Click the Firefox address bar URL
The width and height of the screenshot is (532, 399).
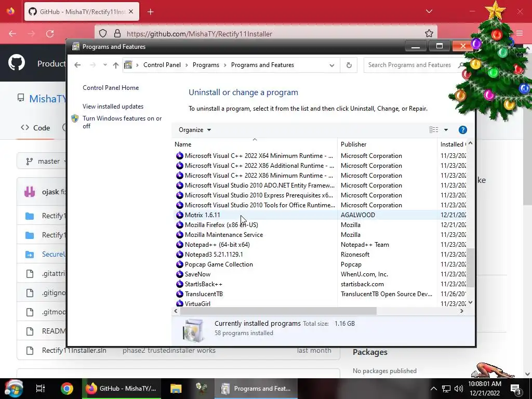tap(199, 34)
